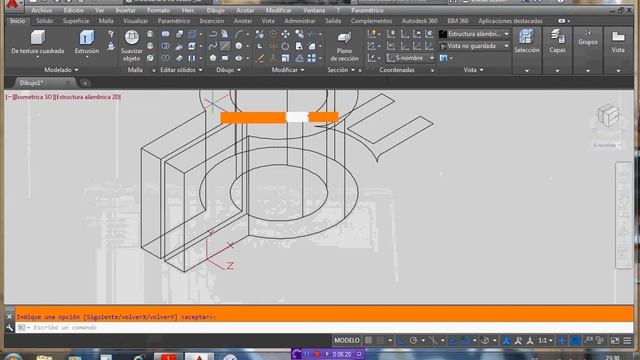The height and width of the screenshot is (360, 640).
Task: Click the 'Suavizar objeto' mesh icon
Action: coord(131,38)
